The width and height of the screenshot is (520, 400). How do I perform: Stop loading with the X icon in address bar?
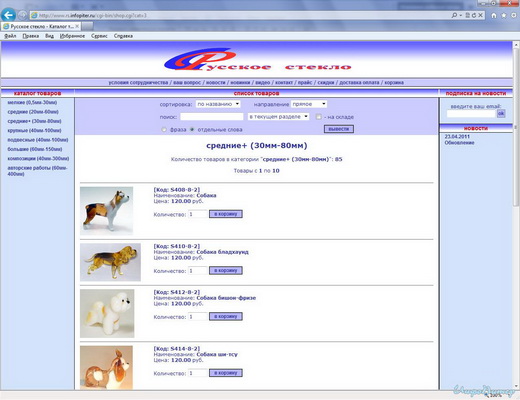click(480, 15)
